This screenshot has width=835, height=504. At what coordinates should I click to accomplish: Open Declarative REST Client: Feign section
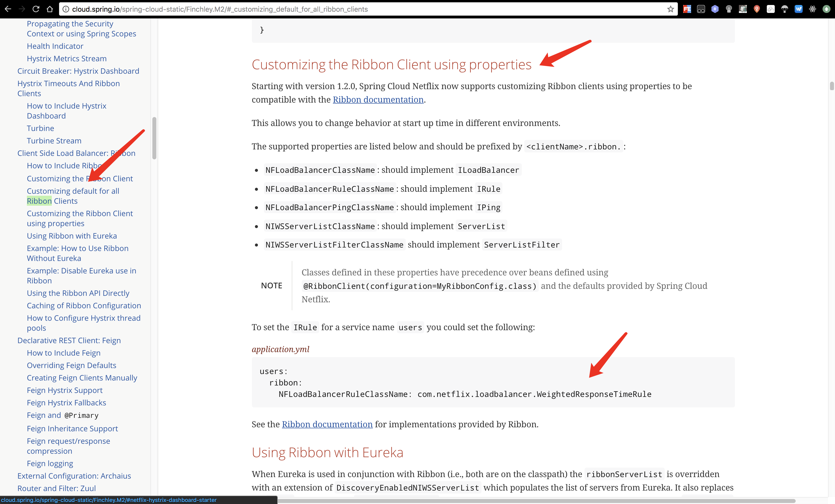tap(69, 340)
